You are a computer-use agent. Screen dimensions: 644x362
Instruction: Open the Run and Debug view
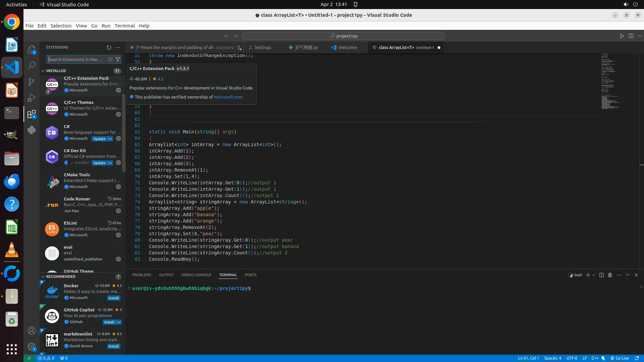tap(32, 98)
